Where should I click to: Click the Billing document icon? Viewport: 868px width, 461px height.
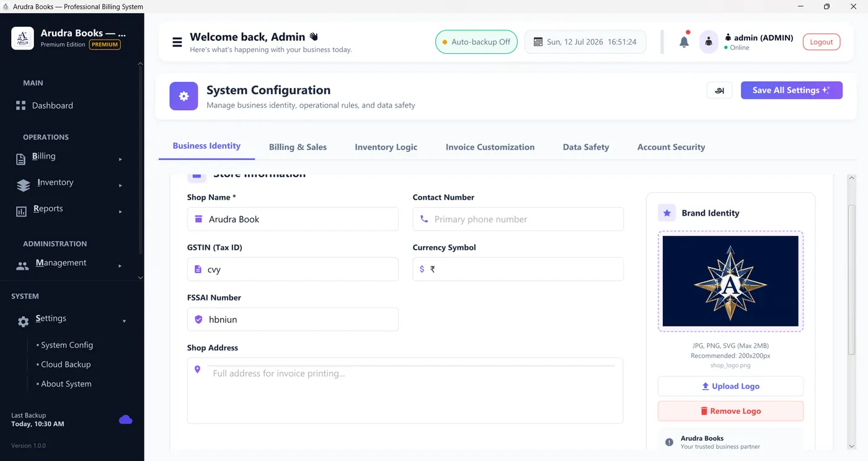click(20, 159)
